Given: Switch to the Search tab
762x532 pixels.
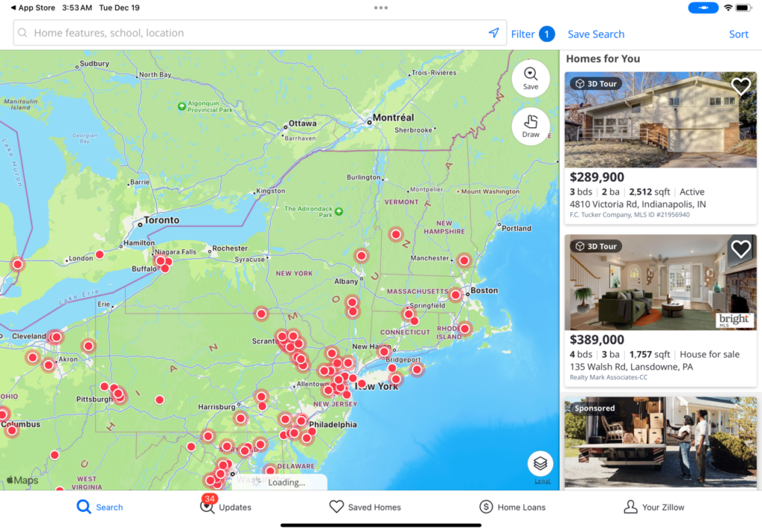Looking at the screenshot, I should pos(100,507).
